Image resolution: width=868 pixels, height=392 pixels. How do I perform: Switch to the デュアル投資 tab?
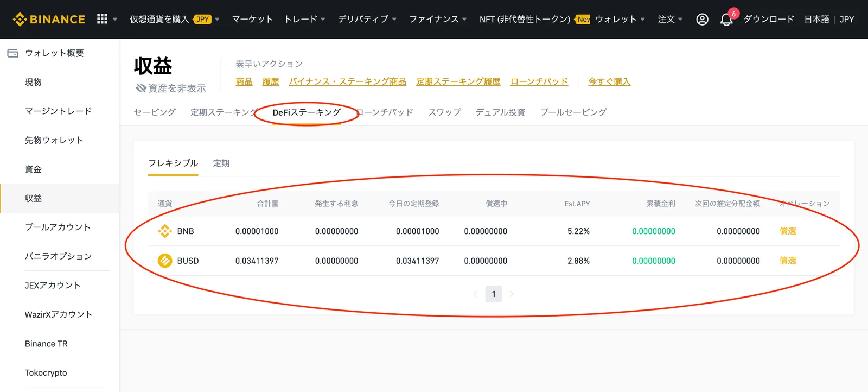(x=500, y=112)
